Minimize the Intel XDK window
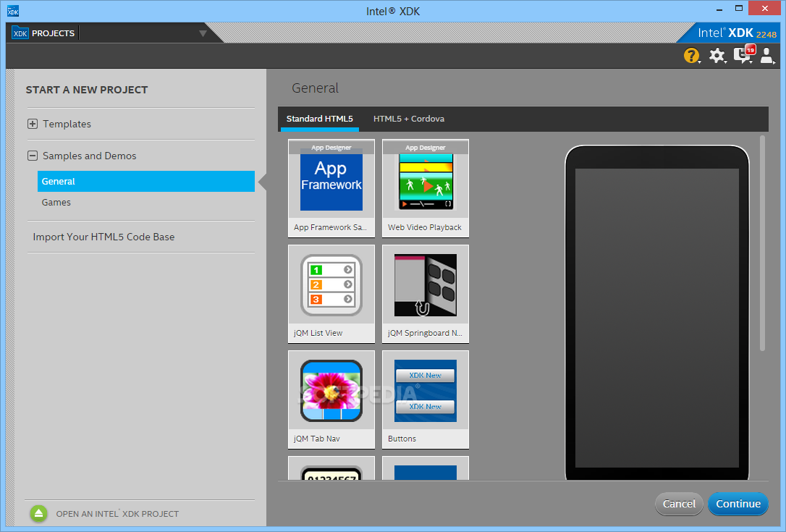The width and height of the screenshot is (786, 532). click(719, 9)
